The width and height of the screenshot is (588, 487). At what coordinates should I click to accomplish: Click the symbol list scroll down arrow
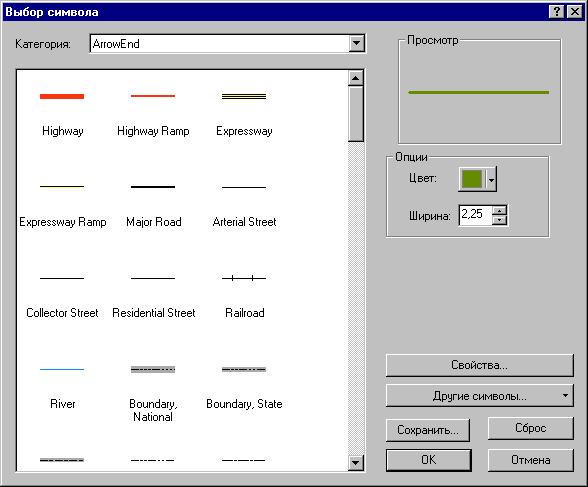pyautogui.click(x=356, y=463)
